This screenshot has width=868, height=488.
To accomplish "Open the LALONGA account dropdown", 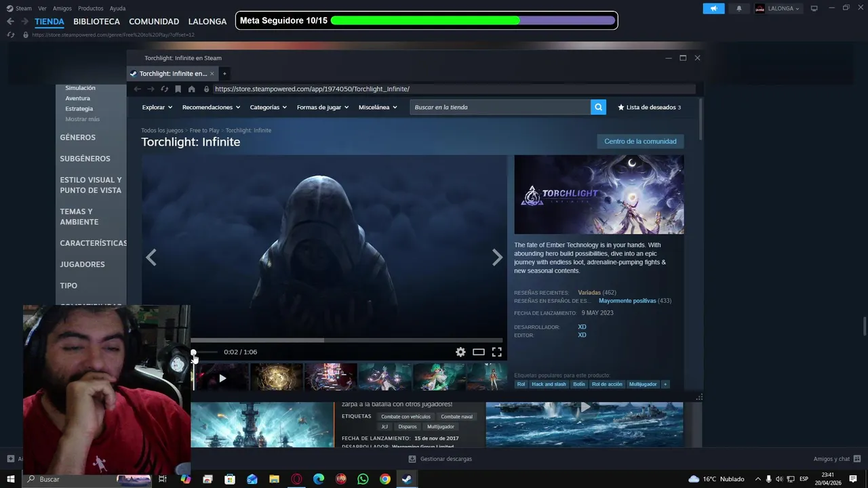I will pos(777,8).
